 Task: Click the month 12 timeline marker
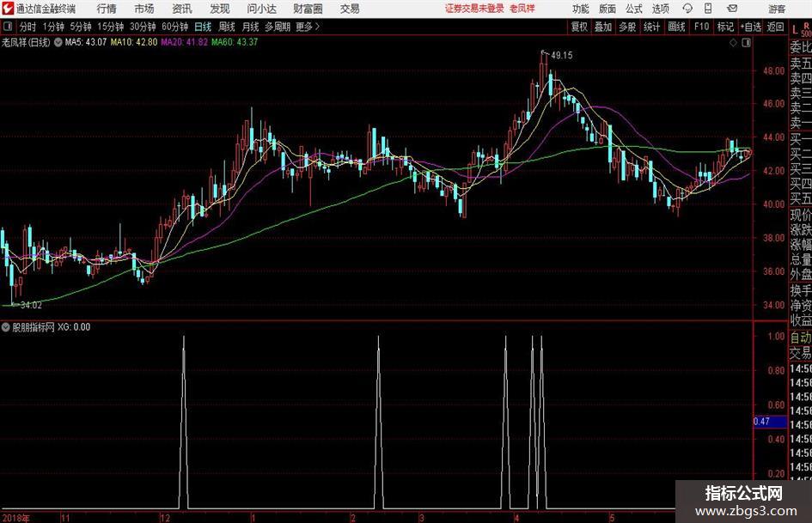coord(165,518)
